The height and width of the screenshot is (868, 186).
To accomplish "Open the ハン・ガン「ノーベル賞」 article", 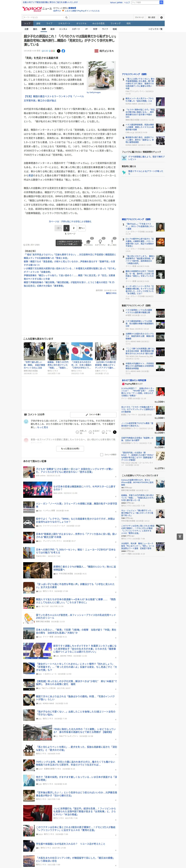I will click(76, 505).
